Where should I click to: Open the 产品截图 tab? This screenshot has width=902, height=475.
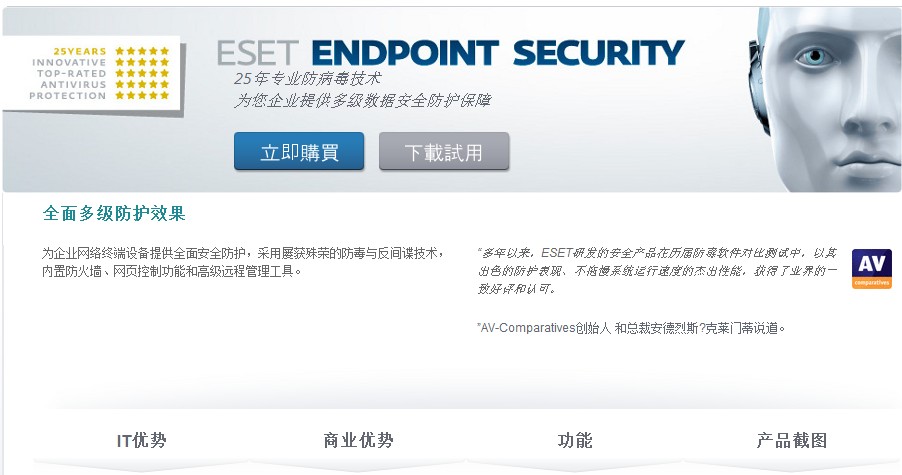click(792, 440)
